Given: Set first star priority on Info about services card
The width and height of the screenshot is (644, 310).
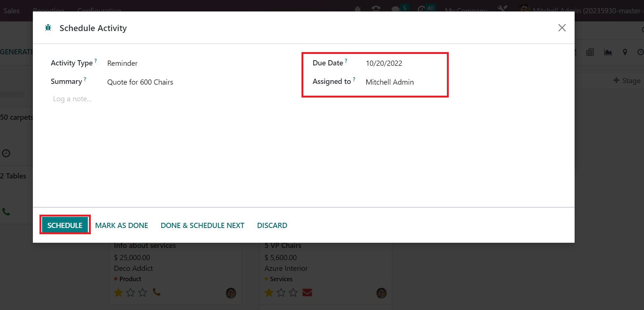Looking at the screenshot, I should coord(118,293).
